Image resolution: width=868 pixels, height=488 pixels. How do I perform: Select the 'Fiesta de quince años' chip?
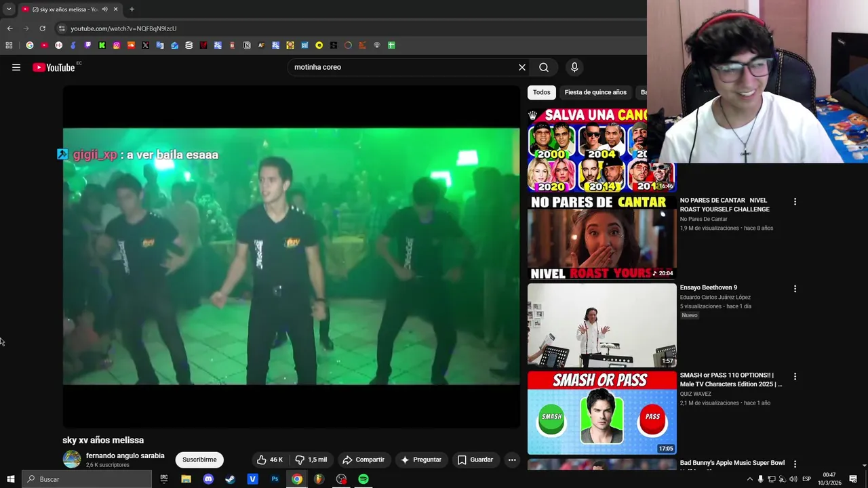pos(595,92)
